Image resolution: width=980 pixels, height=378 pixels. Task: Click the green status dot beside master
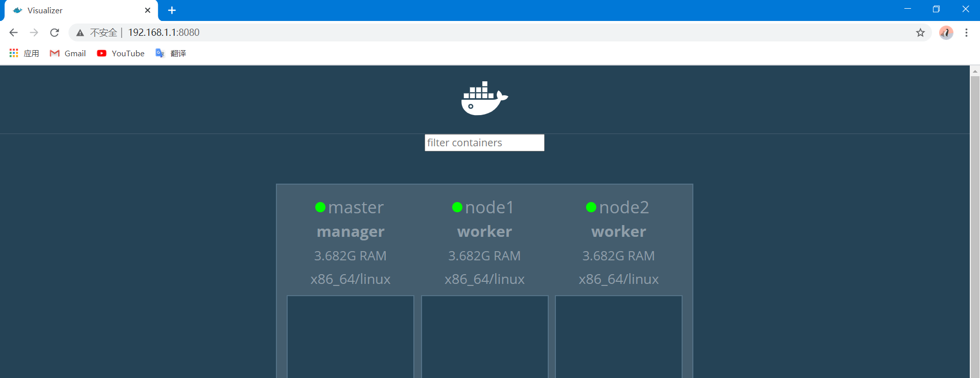tap(320, 207)
